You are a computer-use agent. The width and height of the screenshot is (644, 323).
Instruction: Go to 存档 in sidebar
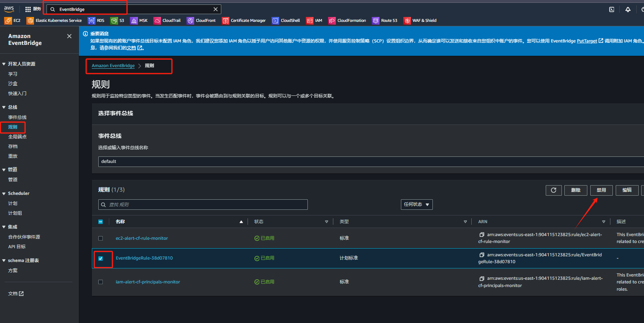point(13,146)
